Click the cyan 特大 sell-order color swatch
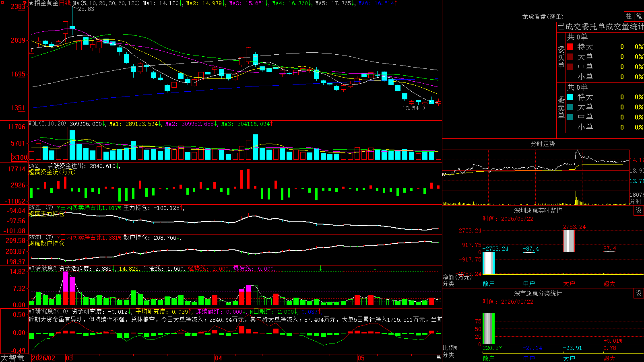Viewport: 644px width, 362px height. [570, 97]
